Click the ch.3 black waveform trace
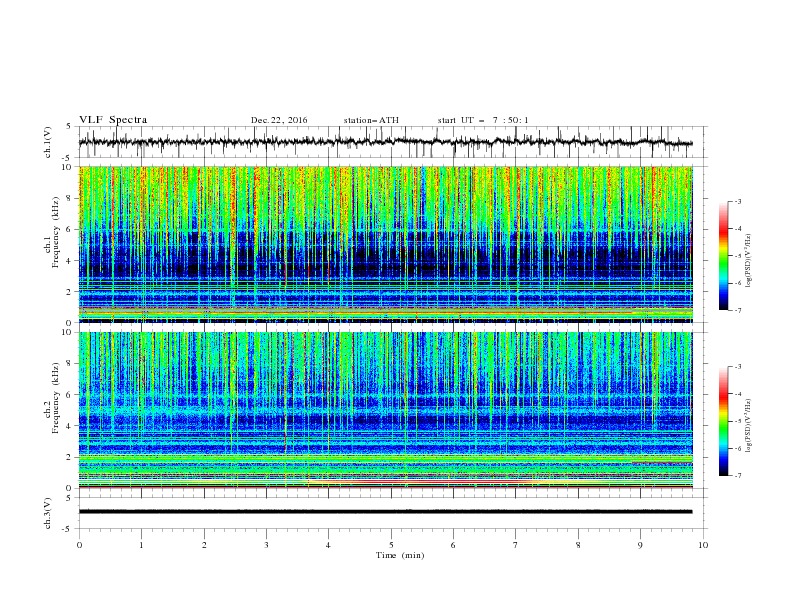The width and height of the screenshot is (792, 612). [x=385, y=512]
